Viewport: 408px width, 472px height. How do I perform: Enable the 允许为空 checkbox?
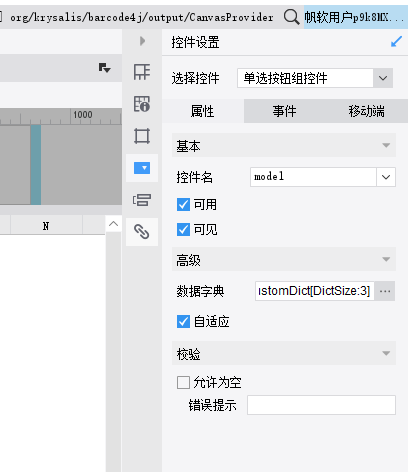183,382
